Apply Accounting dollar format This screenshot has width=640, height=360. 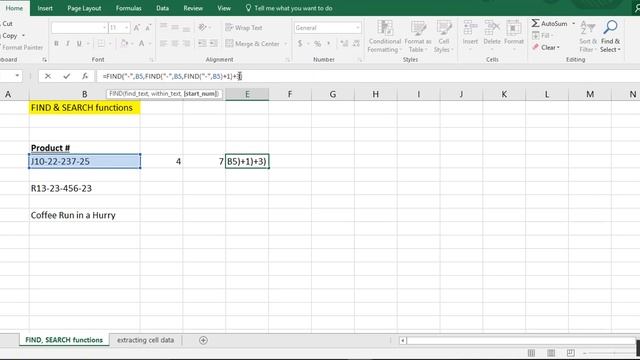300,43
